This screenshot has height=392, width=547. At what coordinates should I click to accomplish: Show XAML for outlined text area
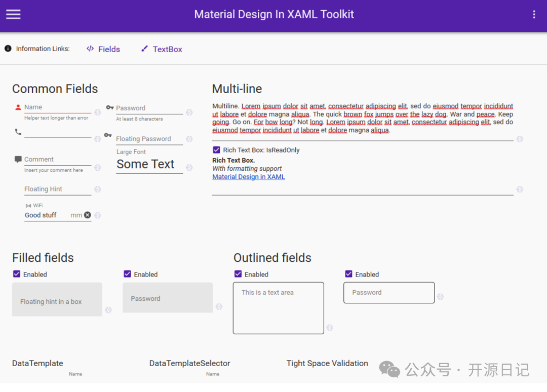click(330, 328)
